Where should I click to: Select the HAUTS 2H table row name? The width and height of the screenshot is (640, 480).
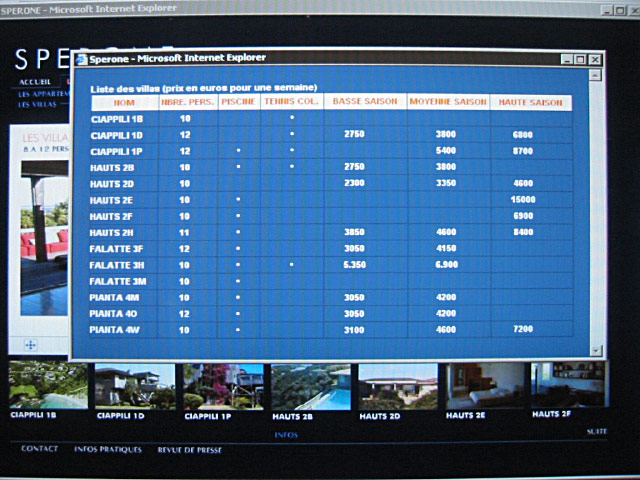pos(111,233)
